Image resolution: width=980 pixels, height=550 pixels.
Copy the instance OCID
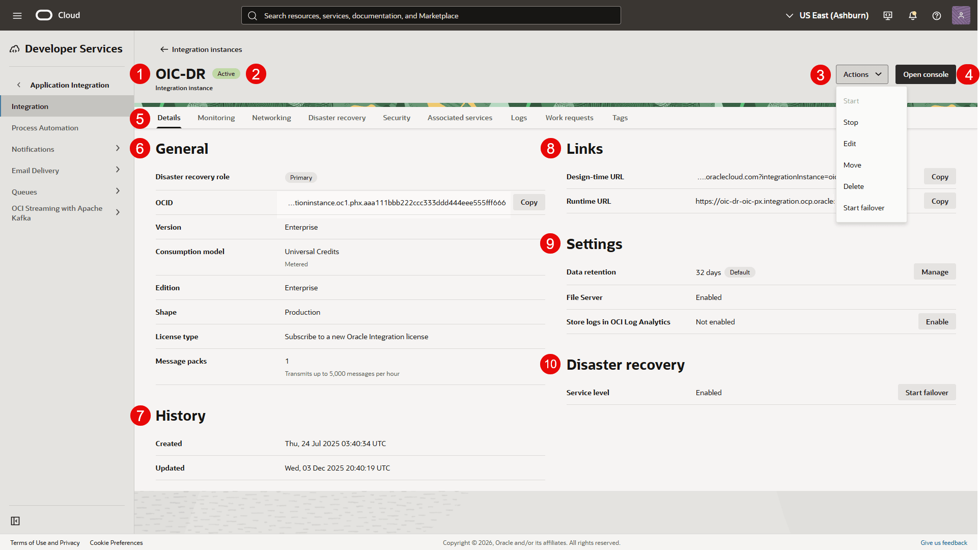tap(528, 202)
